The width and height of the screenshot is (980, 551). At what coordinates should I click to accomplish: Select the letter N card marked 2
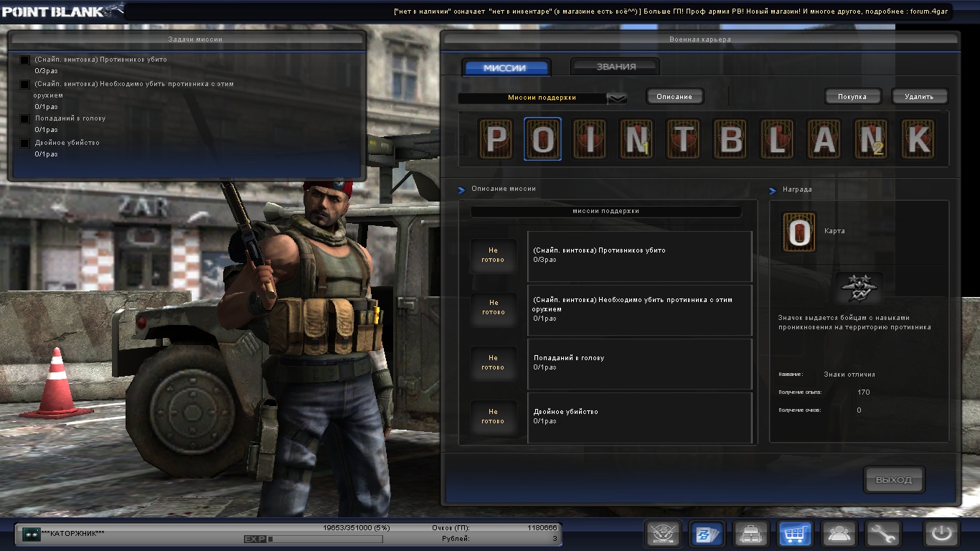872,139
